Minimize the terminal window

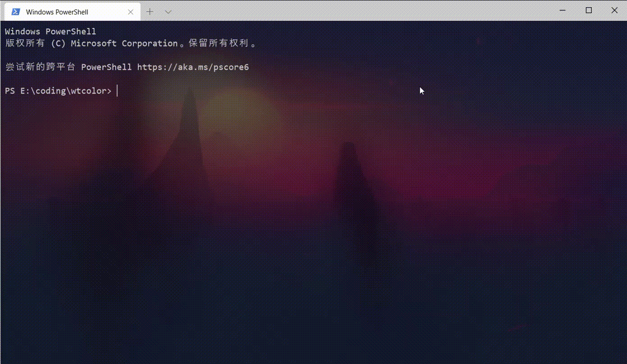[x=562, y=10]
